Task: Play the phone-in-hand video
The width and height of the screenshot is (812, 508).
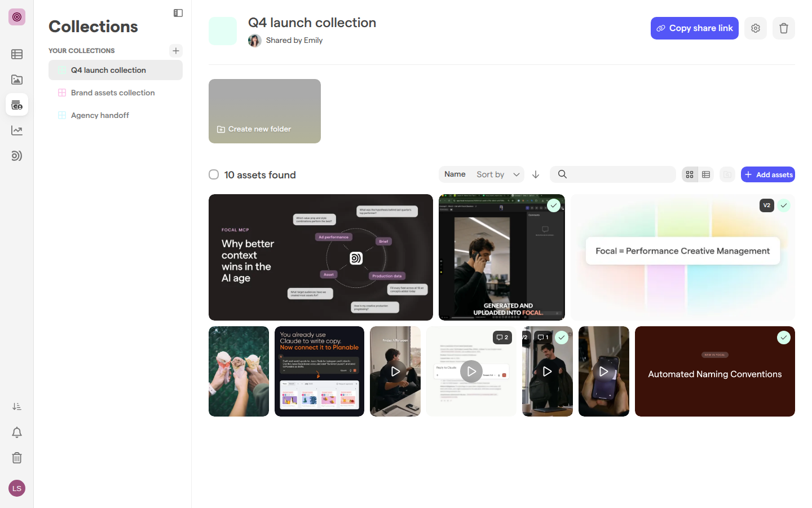Action: coord(604,371)
